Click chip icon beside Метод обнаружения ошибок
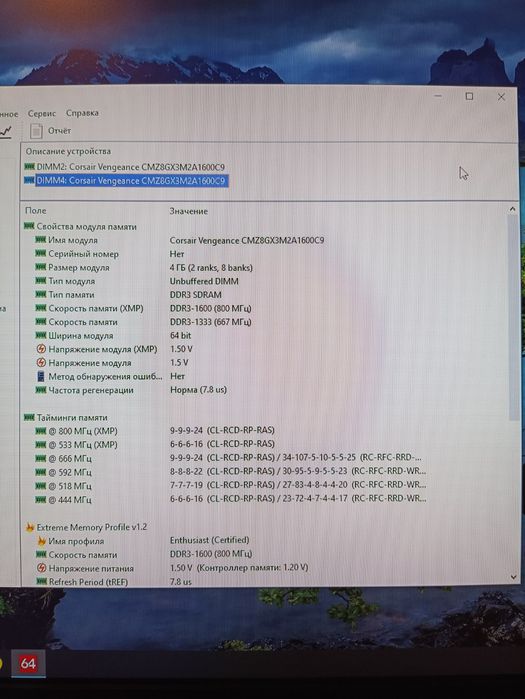Image resolution: width=525 pixels, height=699 pixels. pyautogui.click(x=41, y=376)
